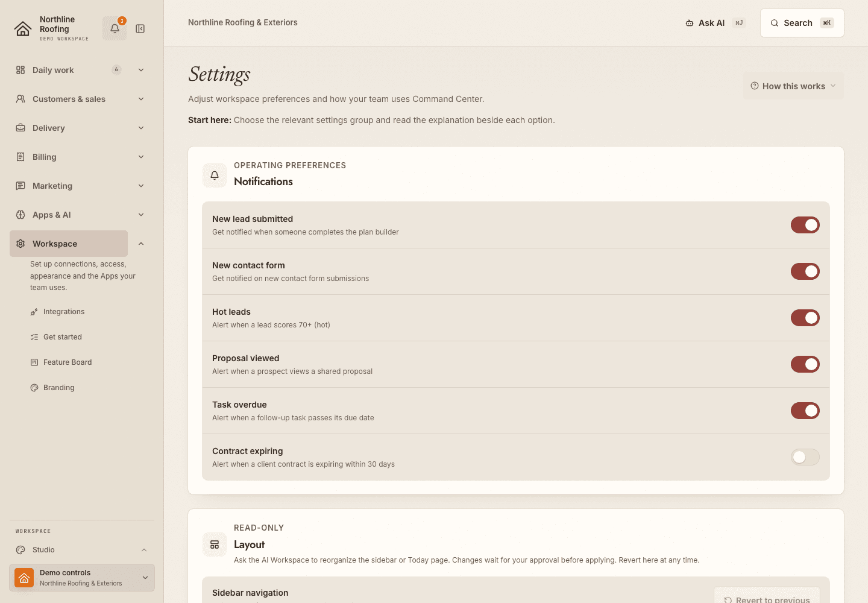Expand Customers & sales chevron

pos(141,99)
